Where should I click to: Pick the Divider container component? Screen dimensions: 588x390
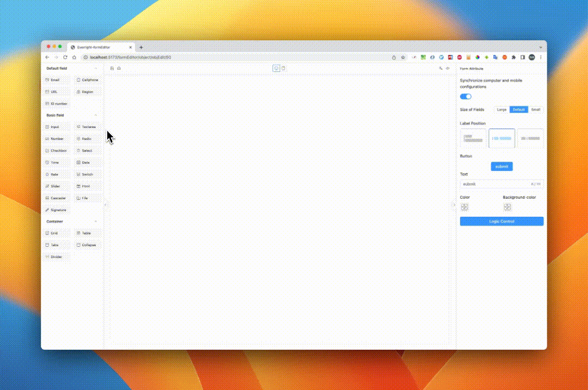57,257
